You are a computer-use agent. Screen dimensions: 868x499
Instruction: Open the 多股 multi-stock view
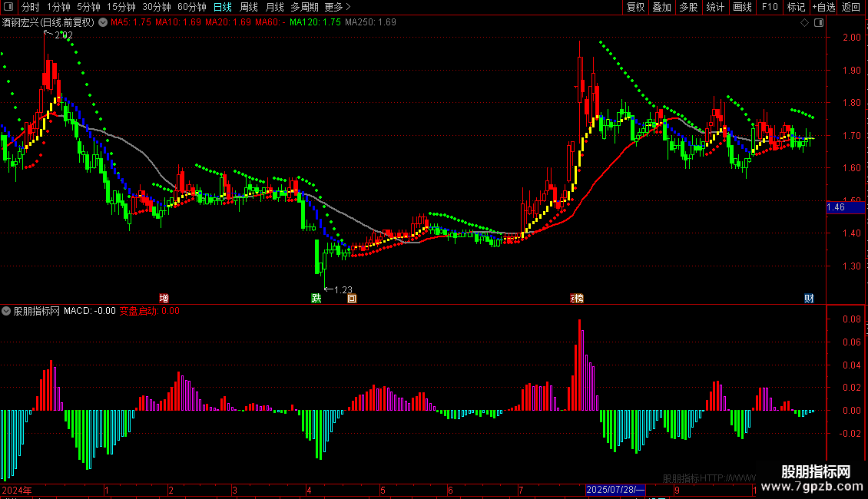689,7
